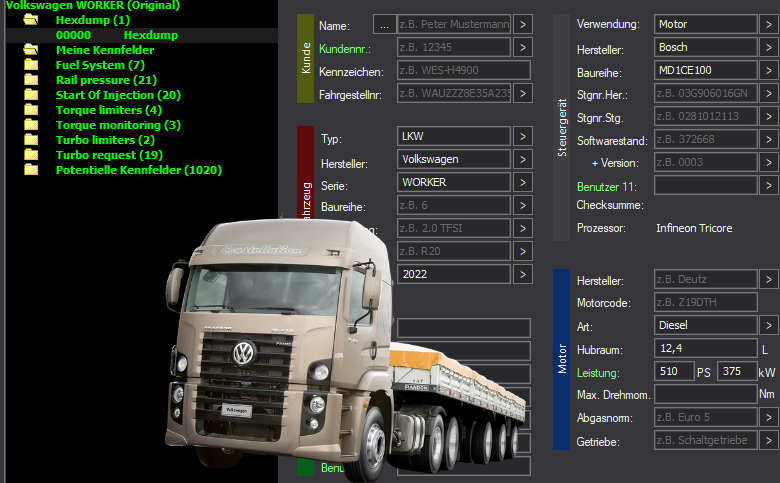Click the Kennzeichen input field
This screenshot has height=483, width=780.
tap(464, 70)
